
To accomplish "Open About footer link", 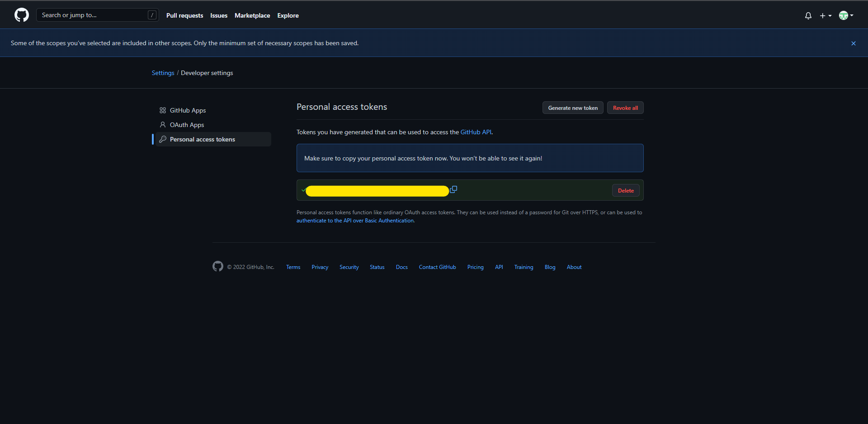I will tap(574, 267).
